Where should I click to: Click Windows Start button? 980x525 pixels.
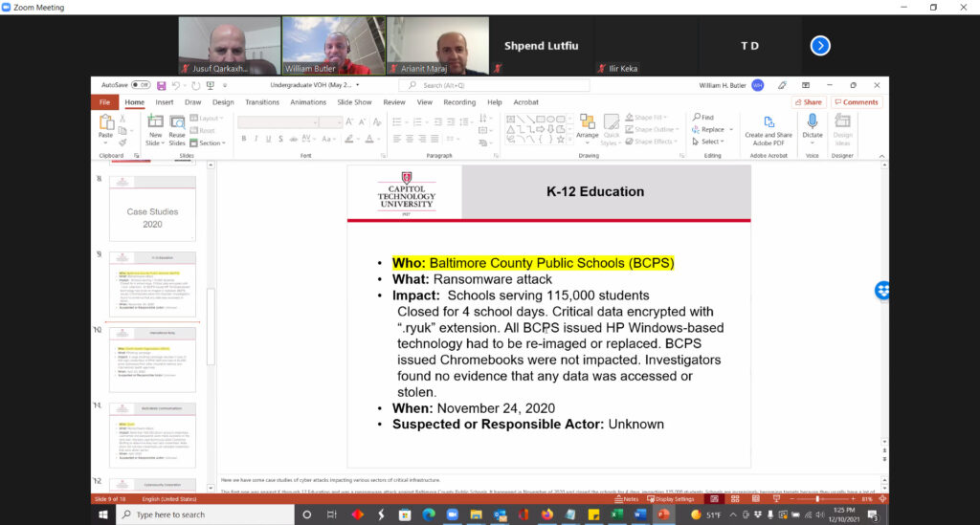[103, 514]
